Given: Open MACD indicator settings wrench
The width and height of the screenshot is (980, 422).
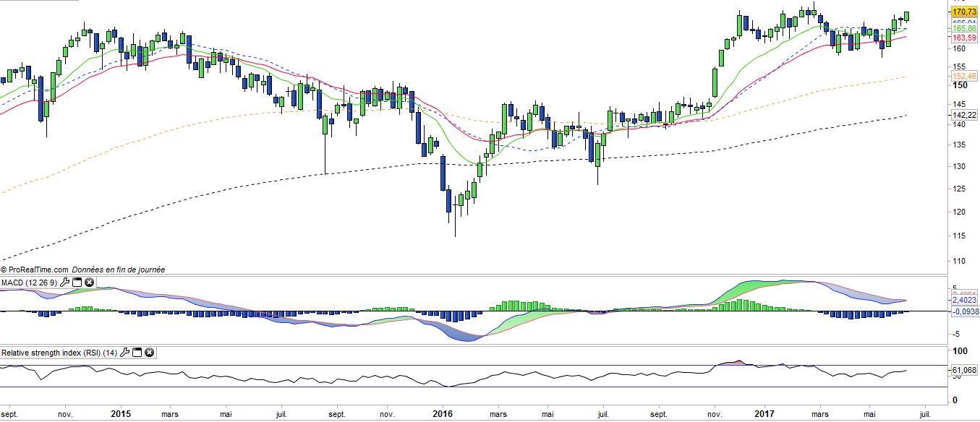Looking at the screenshot, I should (x=64, y=282).
